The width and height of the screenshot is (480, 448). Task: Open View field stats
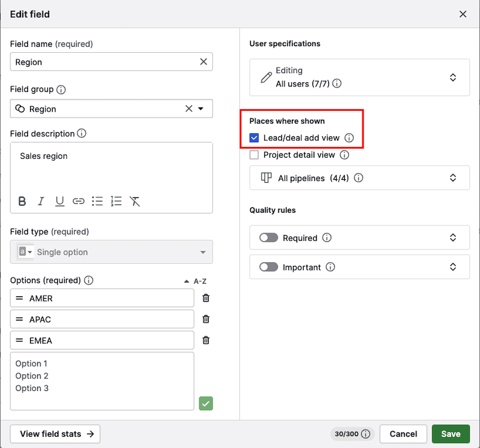coord(55,434)
